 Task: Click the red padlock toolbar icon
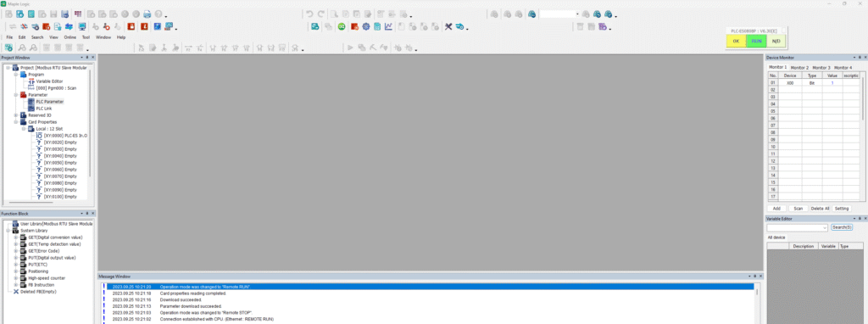[x=131, y=26]
